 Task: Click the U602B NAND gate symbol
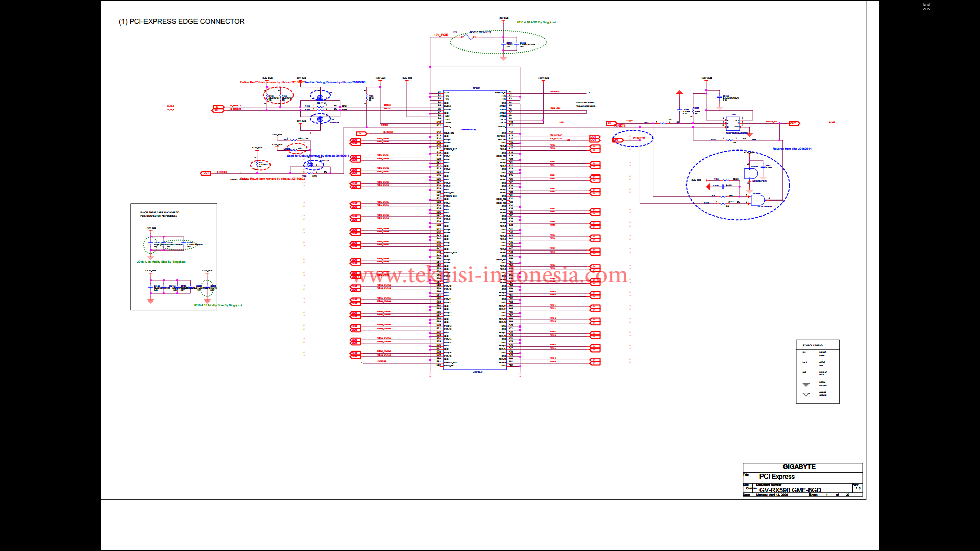750,173
